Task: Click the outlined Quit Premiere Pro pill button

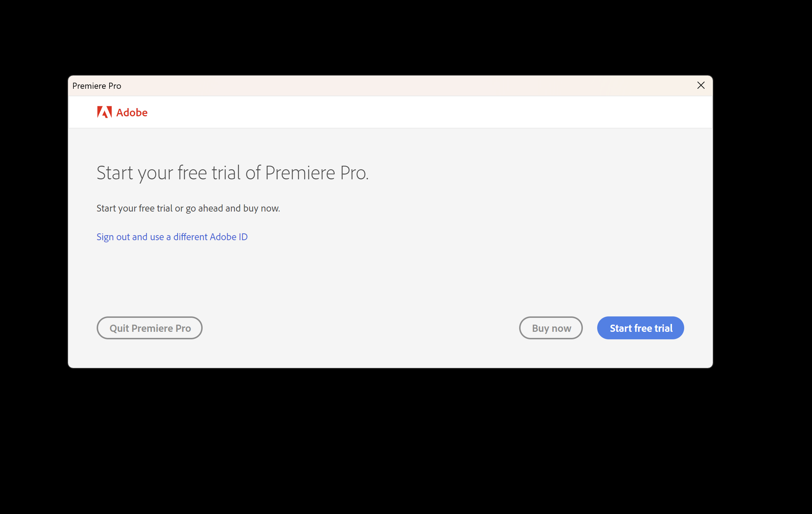Action: [150, 328]
